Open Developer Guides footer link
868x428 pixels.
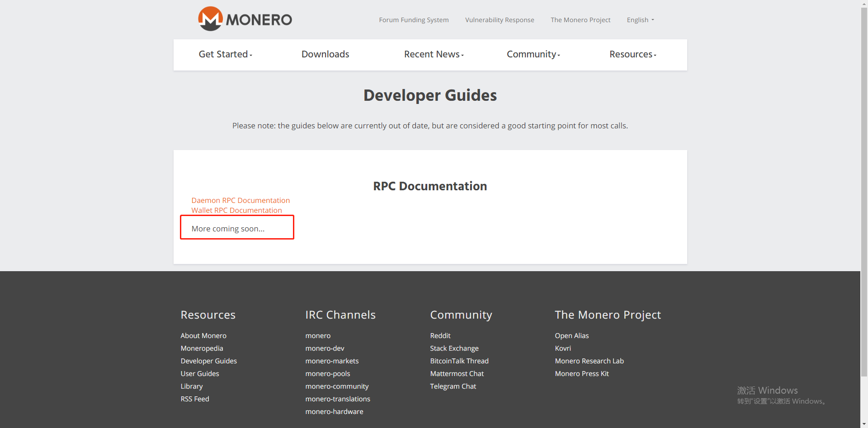coord(208,361)
